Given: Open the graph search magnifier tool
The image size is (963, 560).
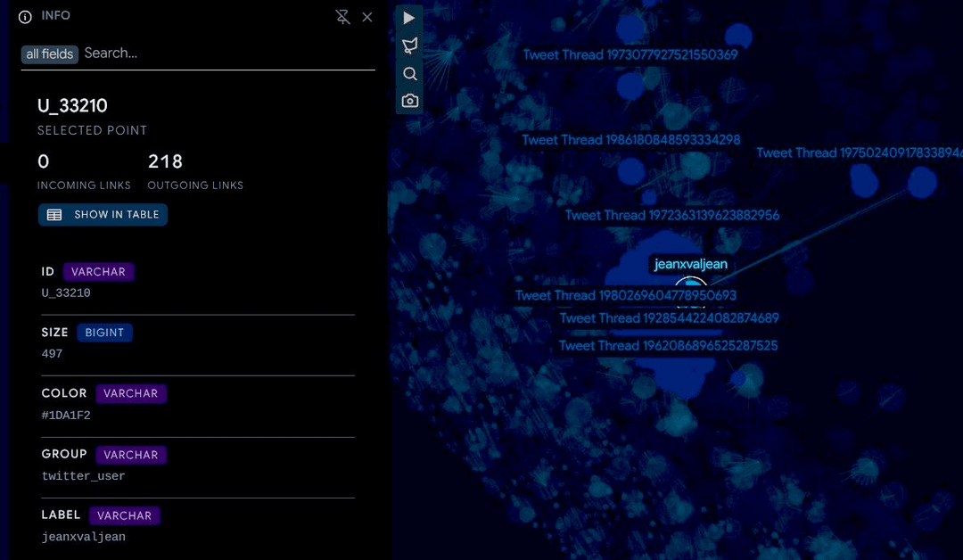Looking at the screenshot, I should coord(409,74).
